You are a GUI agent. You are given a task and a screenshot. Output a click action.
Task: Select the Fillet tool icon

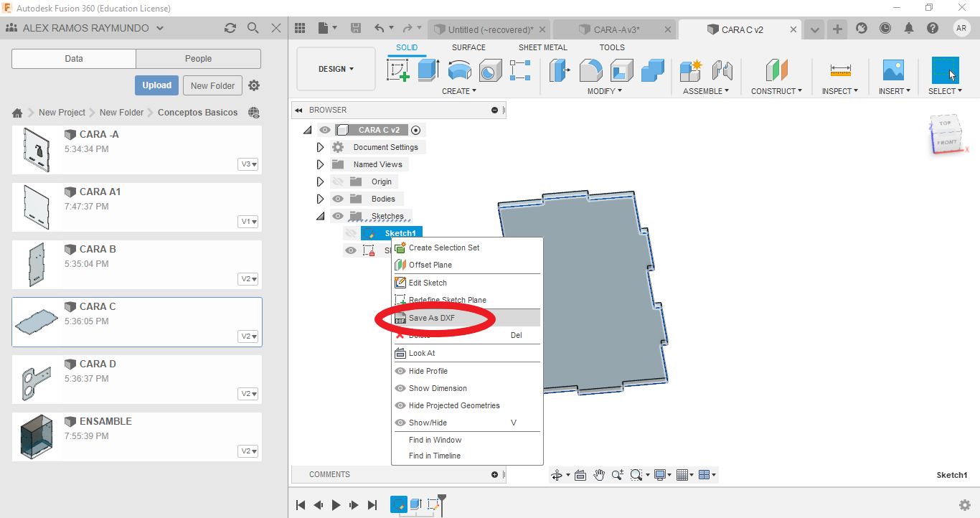tap(590, 70)
